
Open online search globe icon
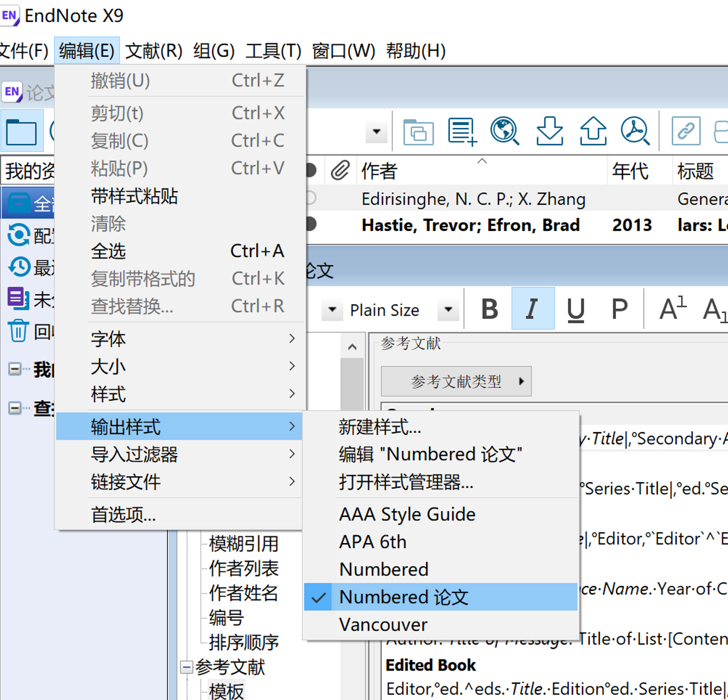(505, 131)
